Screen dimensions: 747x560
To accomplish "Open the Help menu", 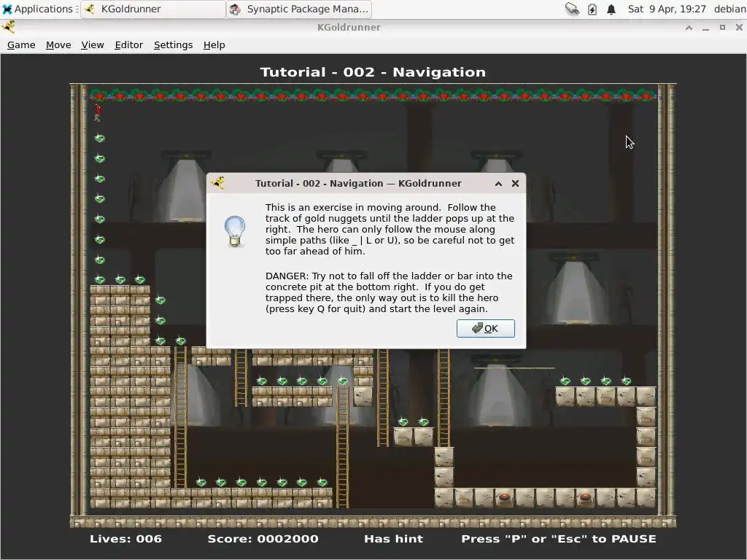I will (214, 44).
